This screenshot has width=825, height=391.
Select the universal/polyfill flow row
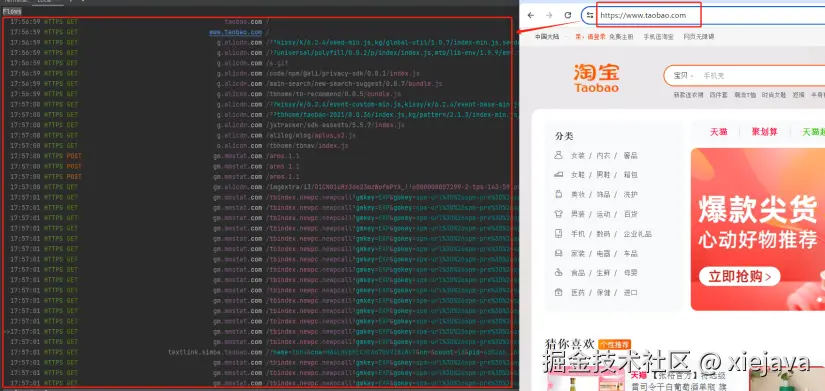point(258,53)
